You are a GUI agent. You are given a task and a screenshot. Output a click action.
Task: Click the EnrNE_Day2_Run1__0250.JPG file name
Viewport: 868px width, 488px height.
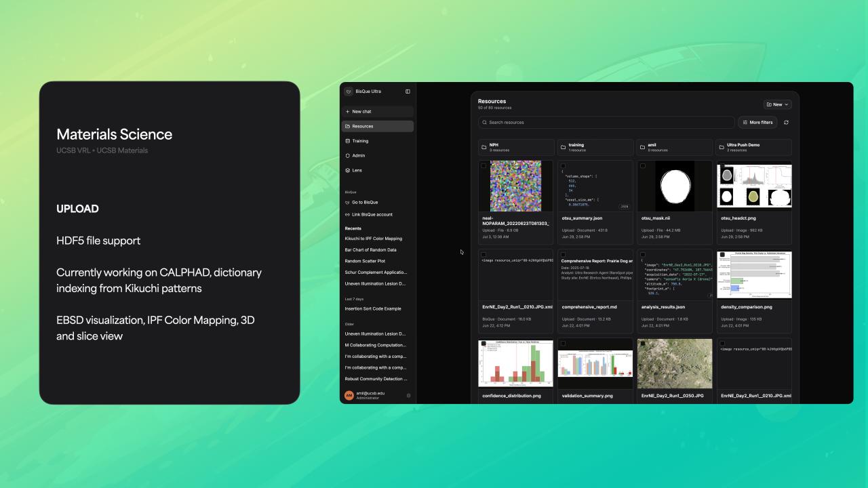tap(673, 396)
